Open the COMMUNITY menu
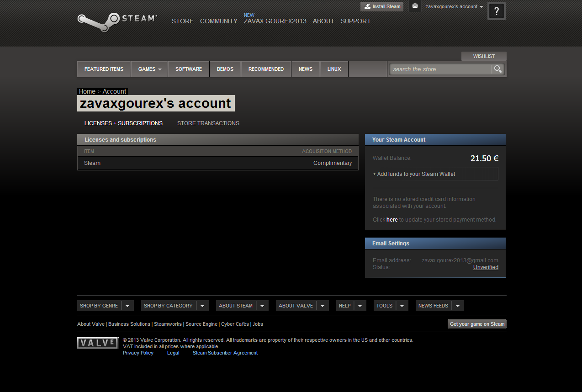The height and width of the screenshot is (392, 582). click(219, 21)
